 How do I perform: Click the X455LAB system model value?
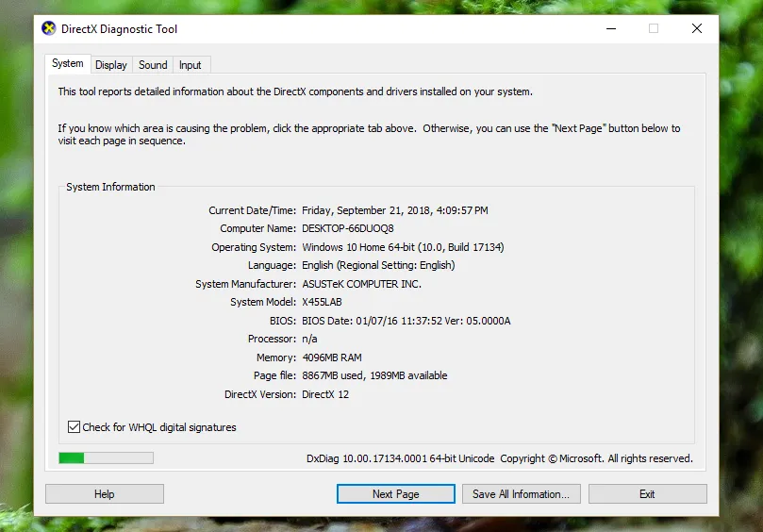pyautogui.click(x=322, y=303)
